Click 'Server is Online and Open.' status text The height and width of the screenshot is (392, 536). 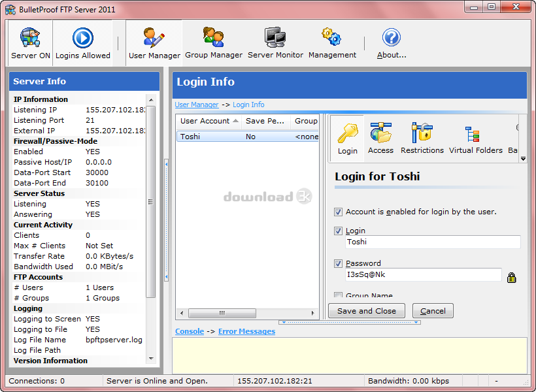pos(158,381)
